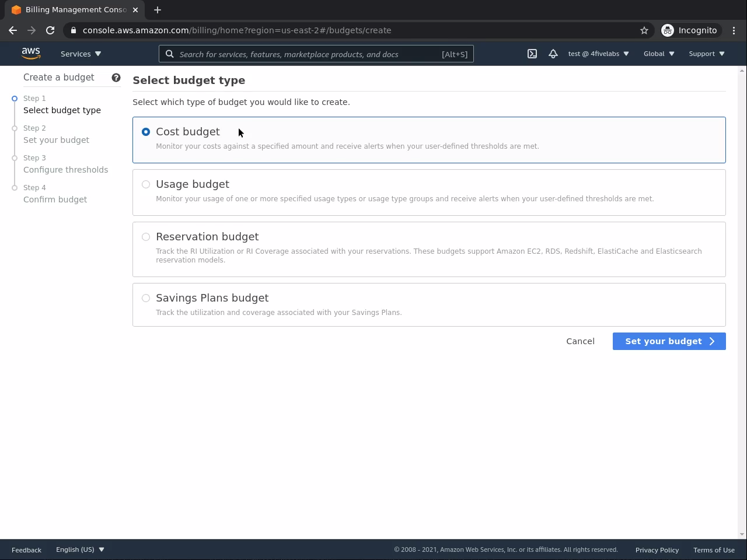Click the Reservation budget description text

[x=429, y=256]
